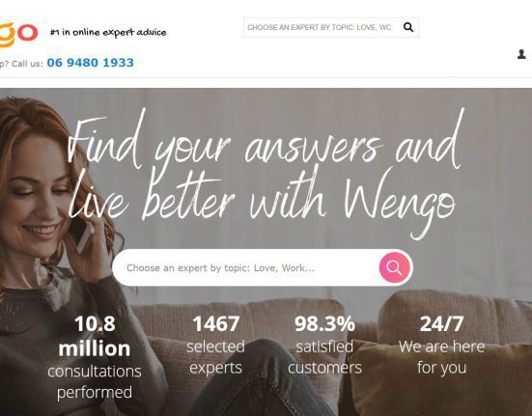The height and width of the screenshot is (416, 532).
Task: Click the 'We are here for you' text
Action: 441,357
